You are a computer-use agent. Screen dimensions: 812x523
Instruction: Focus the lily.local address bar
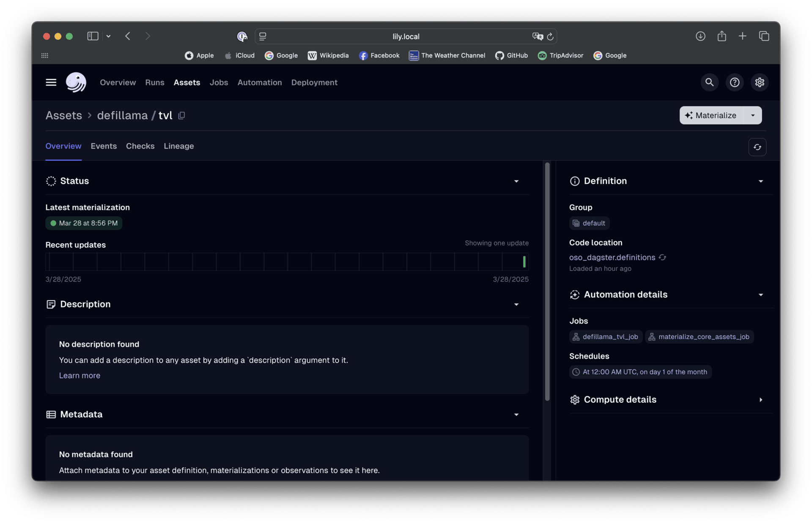[406, 36]
